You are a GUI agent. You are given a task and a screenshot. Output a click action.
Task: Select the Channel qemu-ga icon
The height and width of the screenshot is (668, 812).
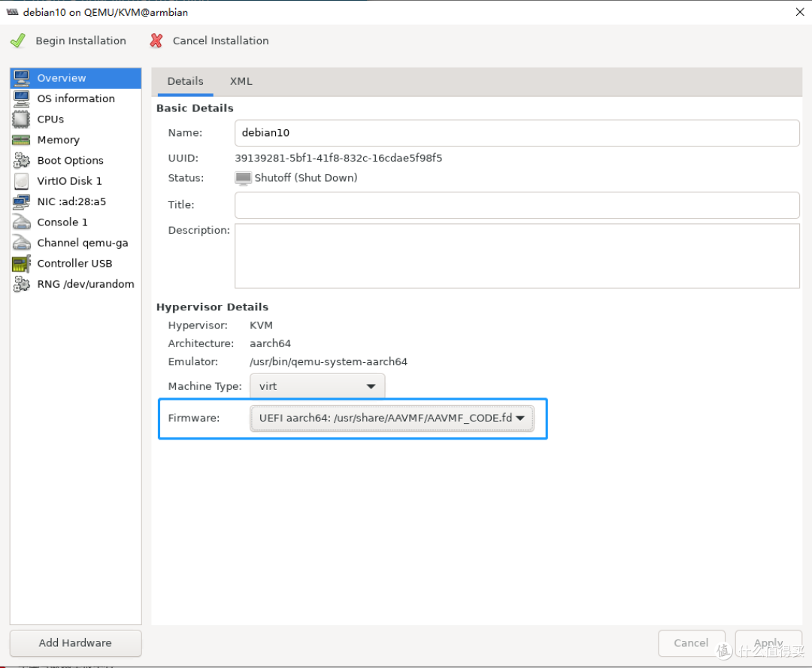point(22,243)
